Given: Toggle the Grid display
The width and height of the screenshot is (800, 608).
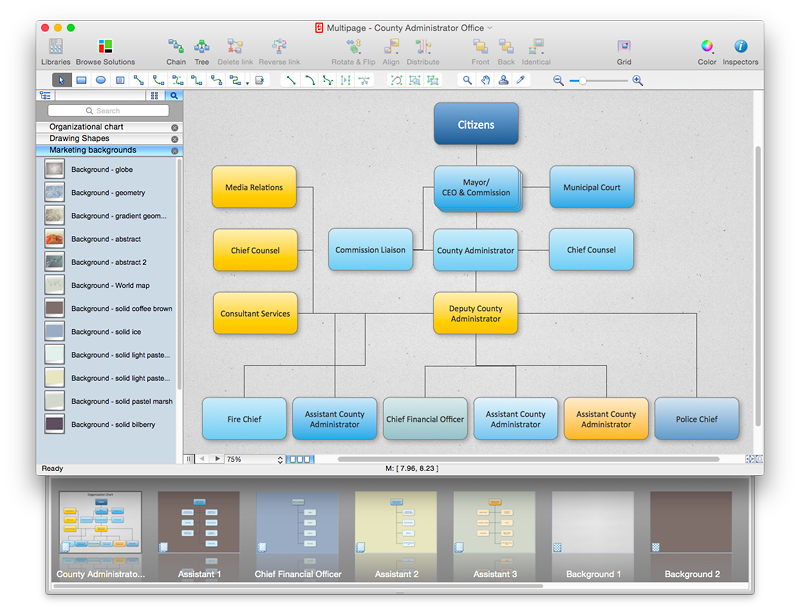Looking at the screenshot, I should 624,52.
